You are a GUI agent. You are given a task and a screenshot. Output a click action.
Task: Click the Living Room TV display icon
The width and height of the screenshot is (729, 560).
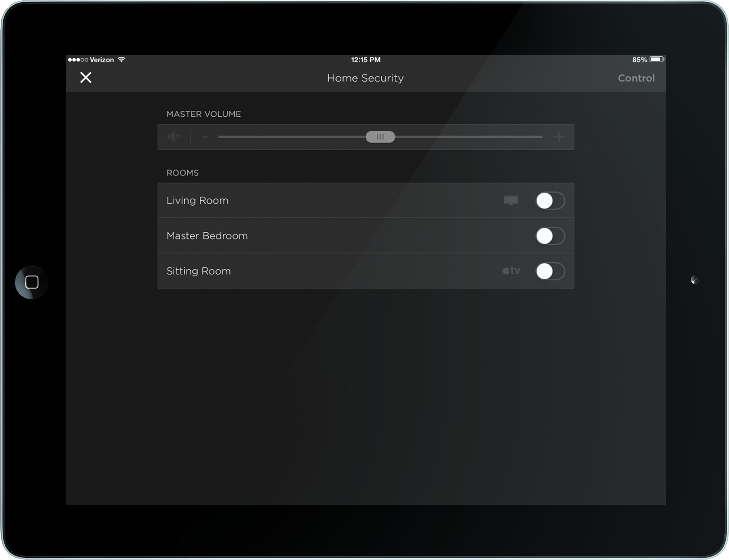coord(511,201)
